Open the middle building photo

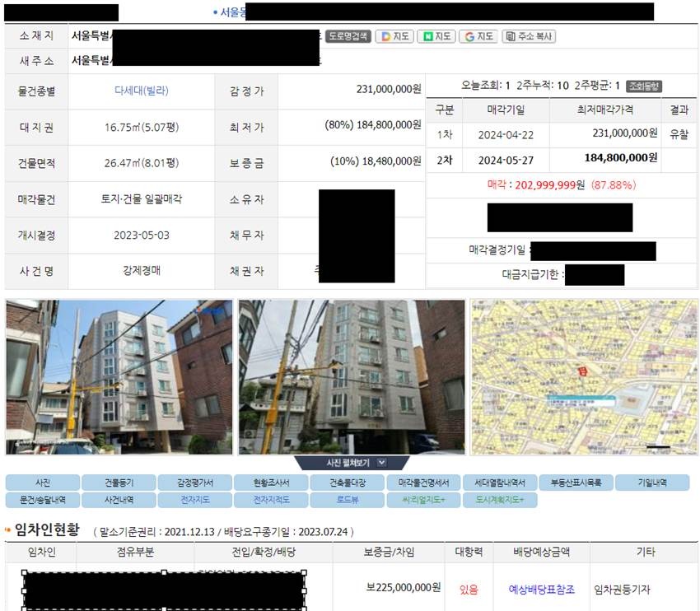[352, 377]
